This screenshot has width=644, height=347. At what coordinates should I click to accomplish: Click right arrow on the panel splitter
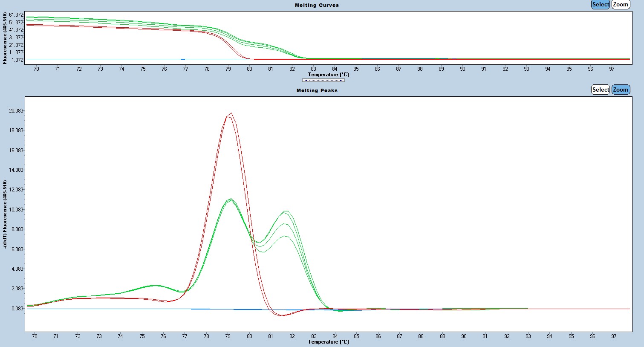341,80
